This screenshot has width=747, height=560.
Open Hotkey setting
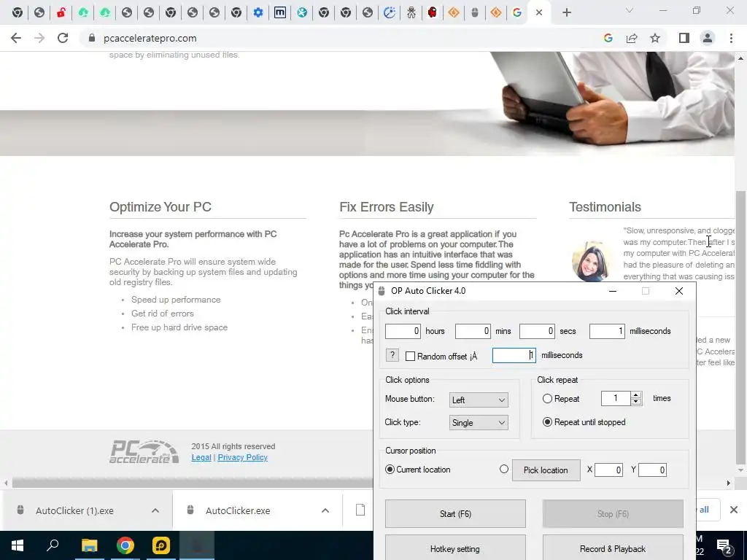click(x=455, y=548)
